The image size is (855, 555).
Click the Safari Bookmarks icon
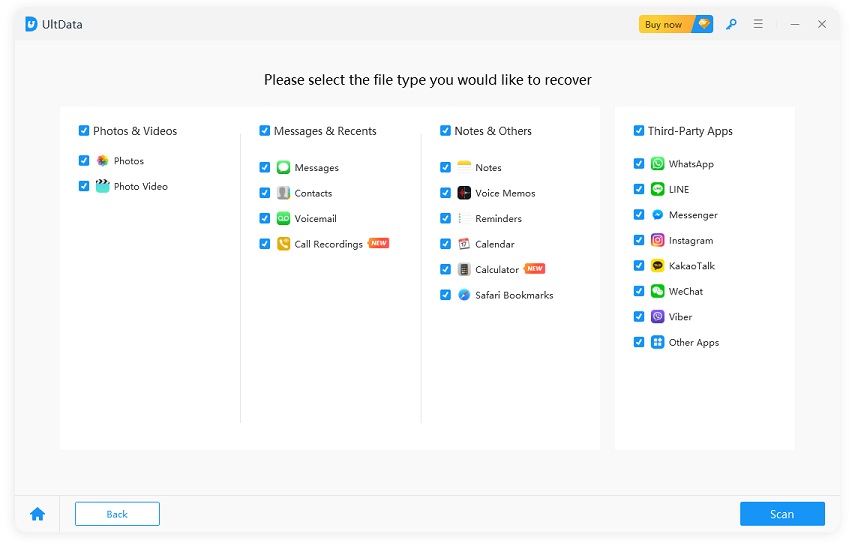coord(464,295)
